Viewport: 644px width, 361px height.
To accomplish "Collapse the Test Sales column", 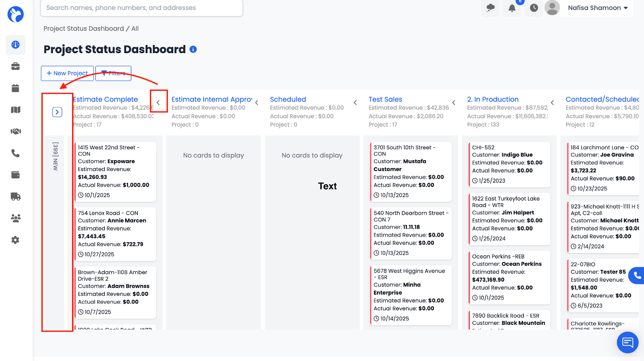I will coord(454,103).
